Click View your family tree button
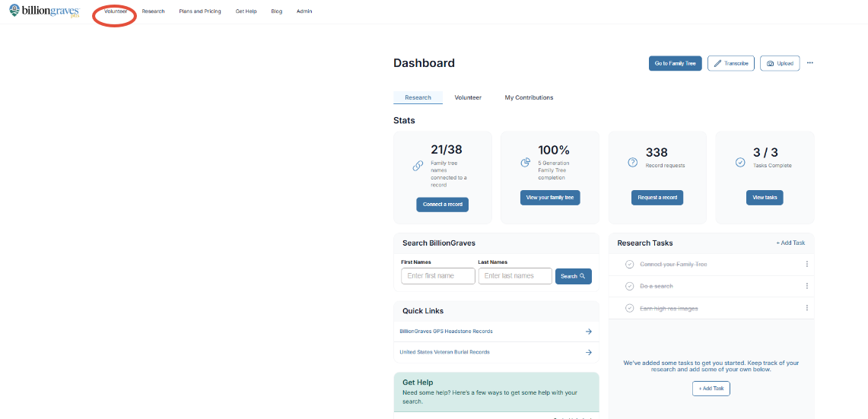Viewport: 868px width, 419px height. (x=550, y=198)
